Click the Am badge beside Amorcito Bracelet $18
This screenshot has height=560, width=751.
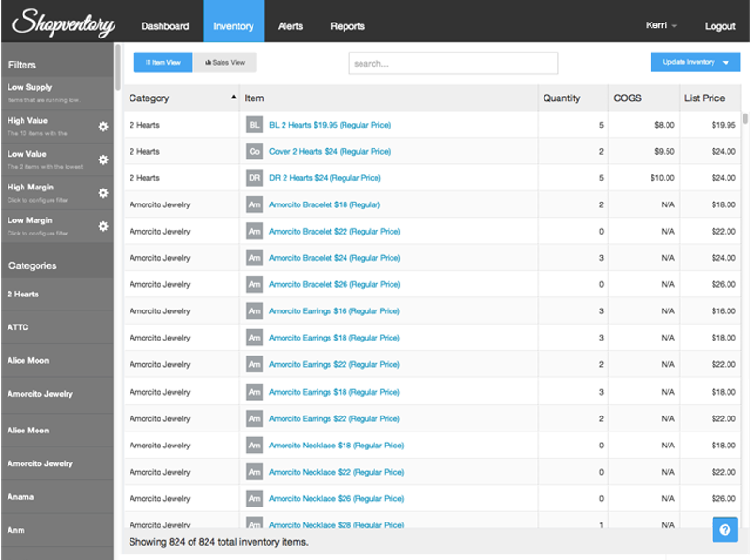click(x=253, y=204)
